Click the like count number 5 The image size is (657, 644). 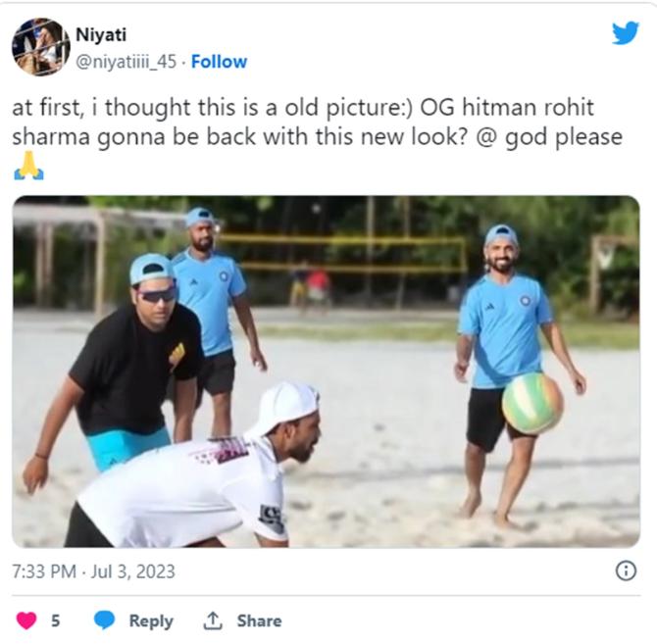55,620
